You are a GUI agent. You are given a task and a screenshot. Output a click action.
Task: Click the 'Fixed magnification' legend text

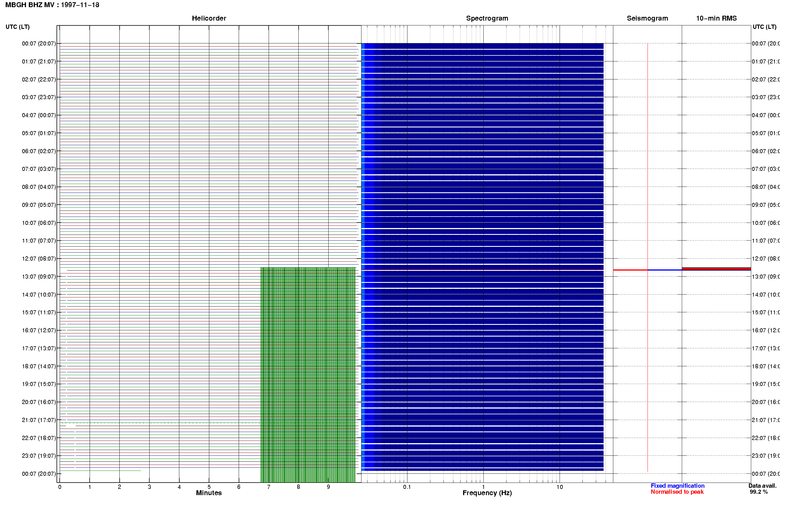click(678, 486)
